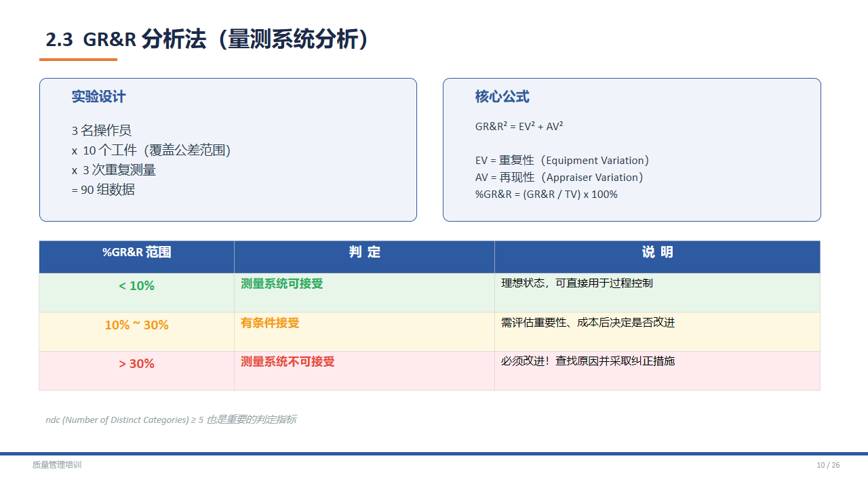Viewport: 868px width, 488px height.
Task: Click the AV Appraiser Variation definition line
Action: coord(559,178)
